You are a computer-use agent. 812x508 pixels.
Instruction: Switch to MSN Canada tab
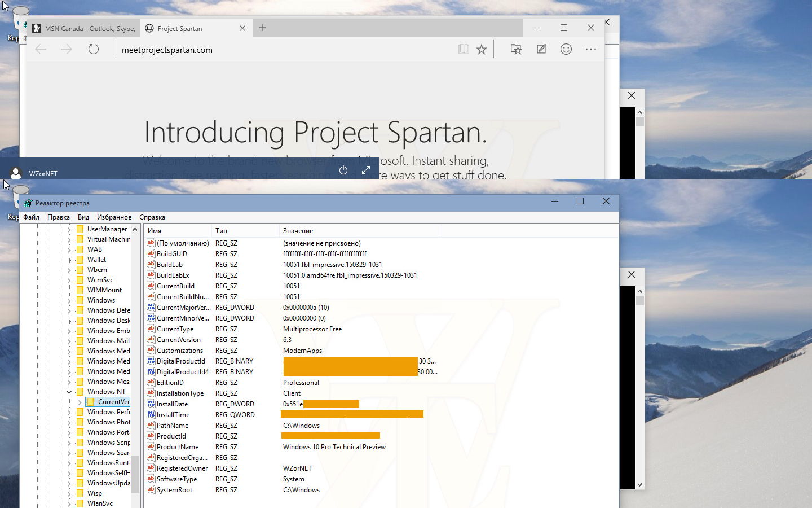(x=83, y=28)
